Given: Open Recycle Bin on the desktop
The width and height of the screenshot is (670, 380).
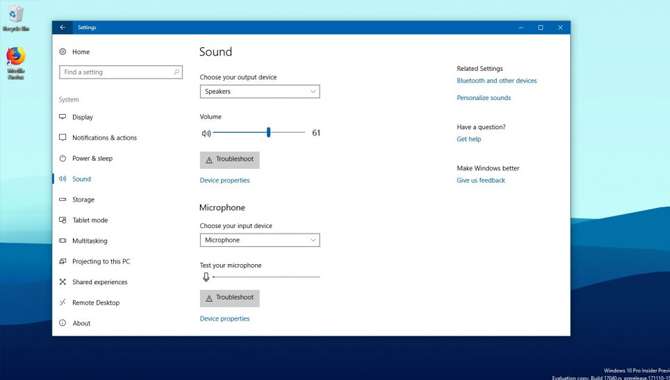Looking at the screenshot, I should tap(16, 19).
